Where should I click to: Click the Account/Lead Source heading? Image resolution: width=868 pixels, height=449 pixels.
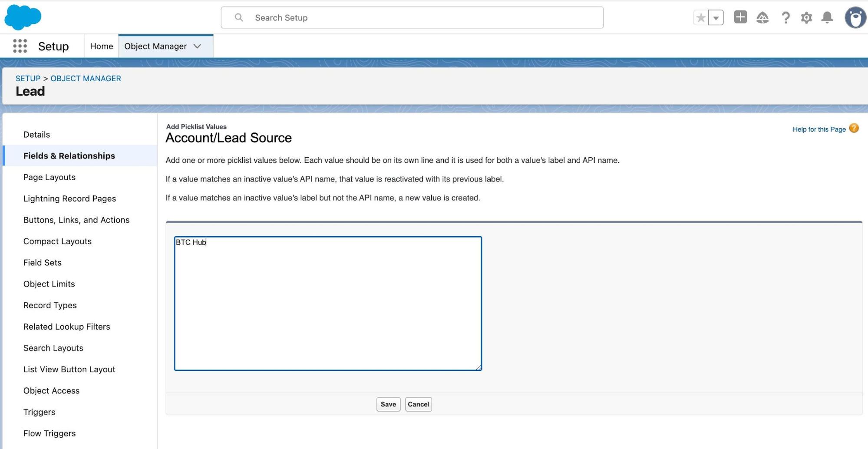[228, 138]
